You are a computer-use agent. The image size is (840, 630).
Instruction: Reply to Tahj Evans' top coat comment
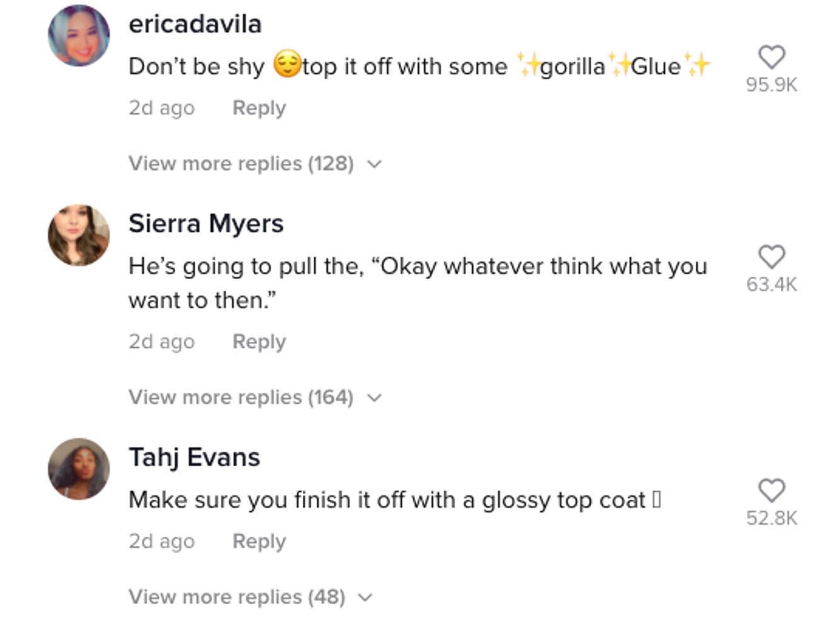259,541
